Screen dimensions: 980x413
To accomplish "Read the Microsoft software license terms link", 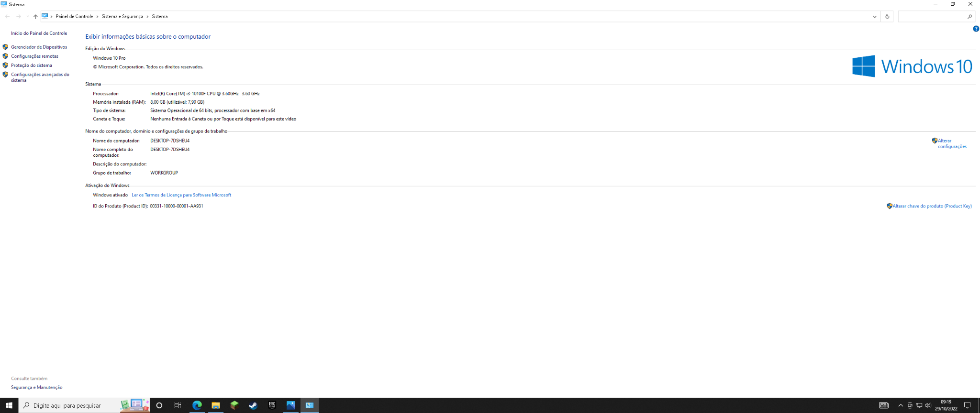I will click(181, 195).
